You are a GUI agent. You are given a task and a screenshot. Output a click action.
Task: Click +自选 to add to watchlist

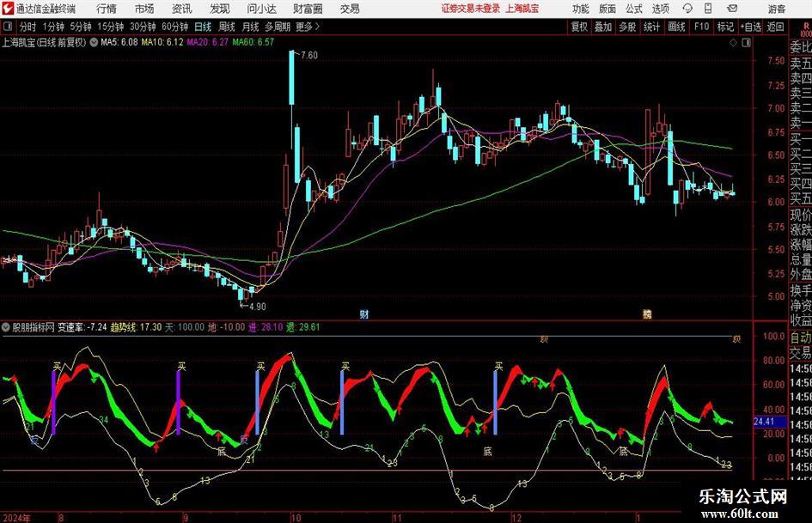(750, 27)
